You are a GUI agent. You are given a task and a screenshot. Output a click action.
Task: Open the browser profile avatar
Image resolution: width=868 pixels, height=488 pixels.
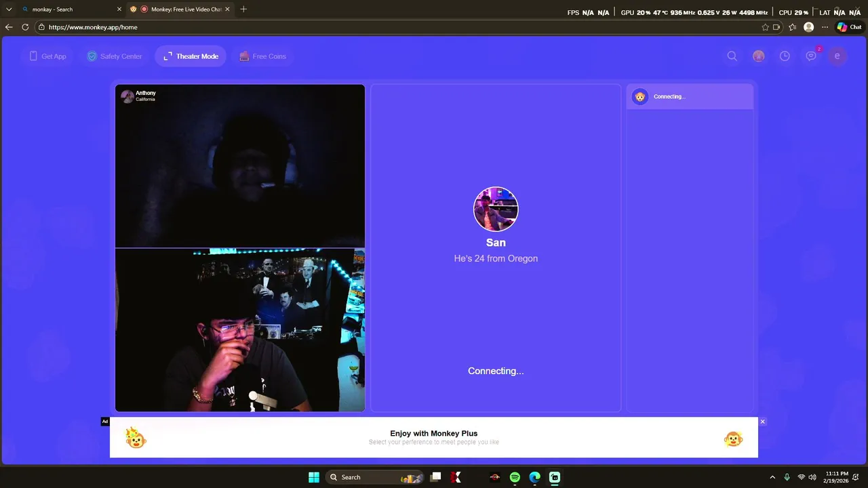(x=808, y=27)
